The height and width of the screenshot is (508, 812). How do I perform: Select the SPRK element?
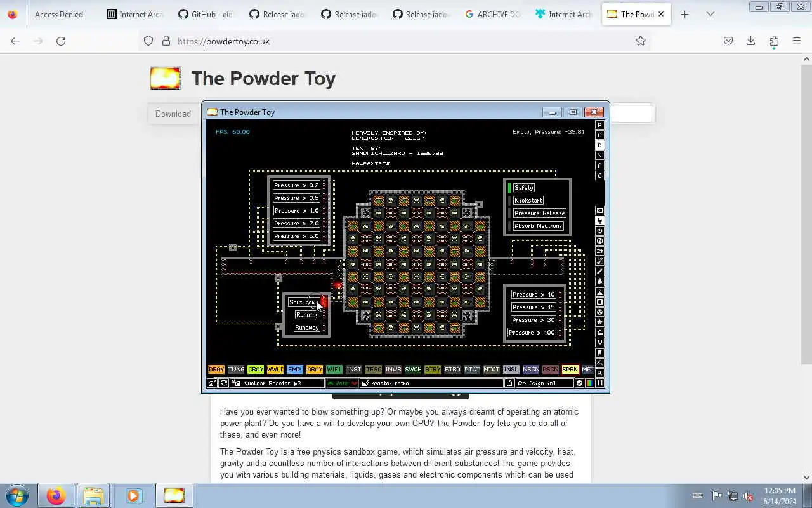click(x=570, y=370)
